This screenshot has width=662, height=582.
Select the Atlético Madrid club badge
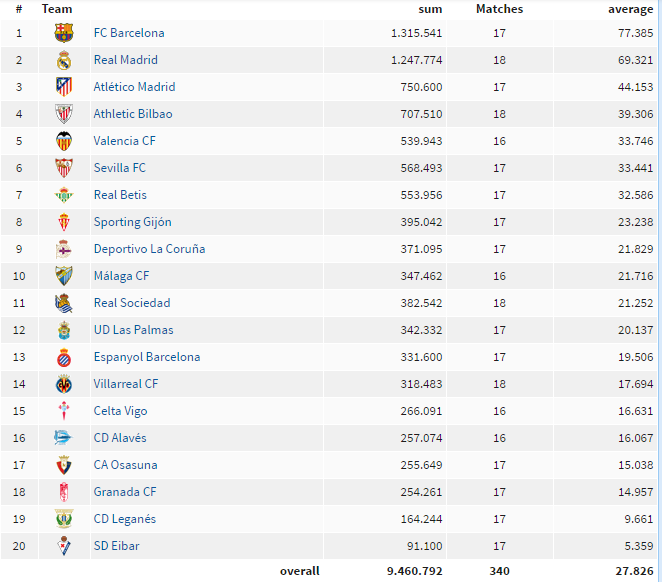click(x=64, y=87)
